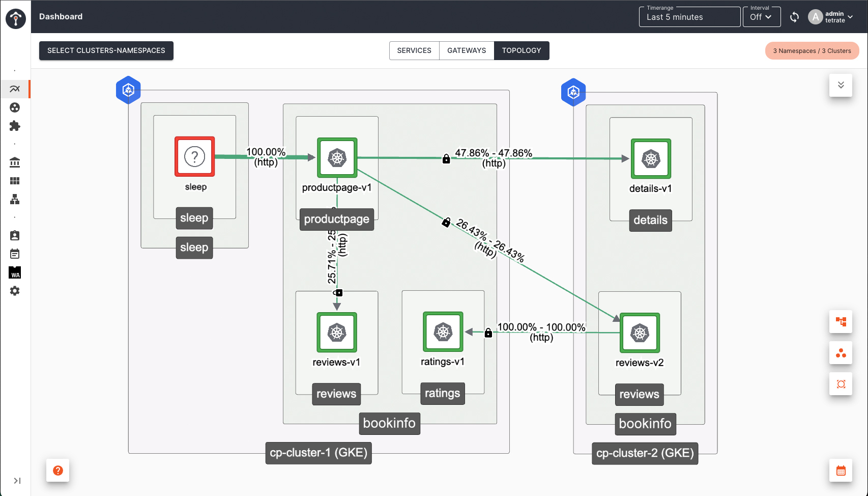Click the ratings service label
Screen dimensions: 868x496
443,394
